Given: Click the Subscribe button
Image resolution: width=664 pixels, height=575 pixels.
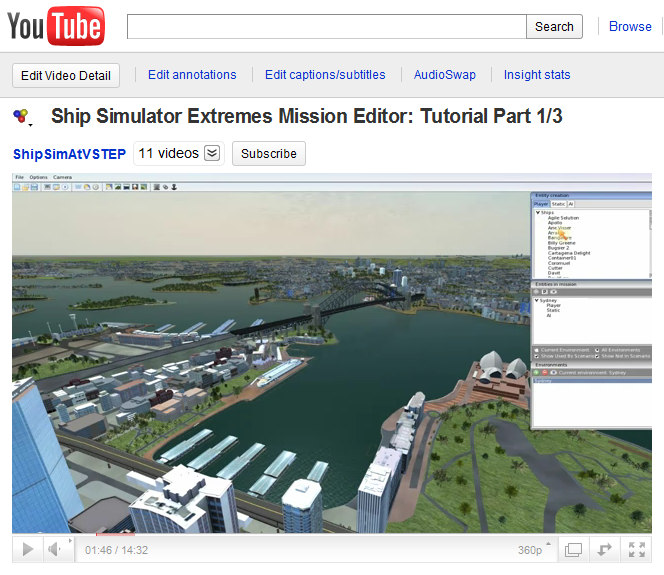Looking at the screenshot, I should pyautogui.click(x=268, y=153).
